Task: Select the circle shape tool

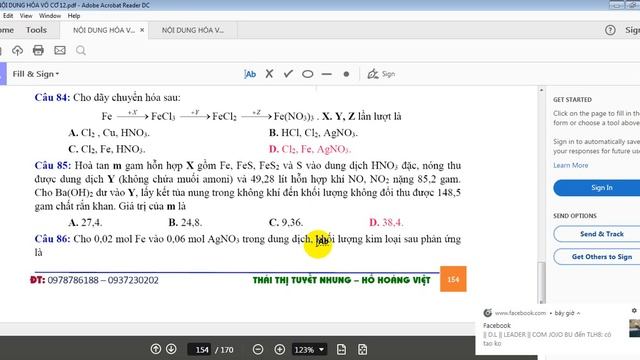Action: tap(307, 74)
